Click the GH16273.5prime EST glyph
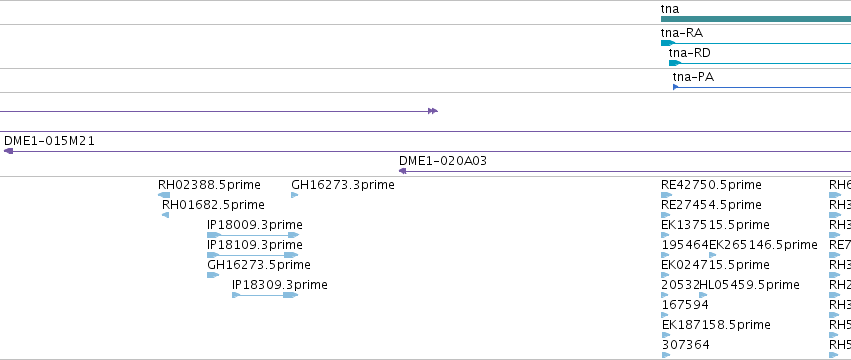This screenshot has width=851, height=360. pos(213,275)
